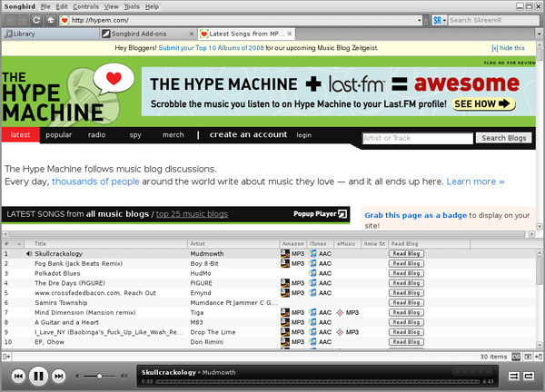Open the Controls menu
Viewport: 545px width, 392px height.
pos(86,6)
